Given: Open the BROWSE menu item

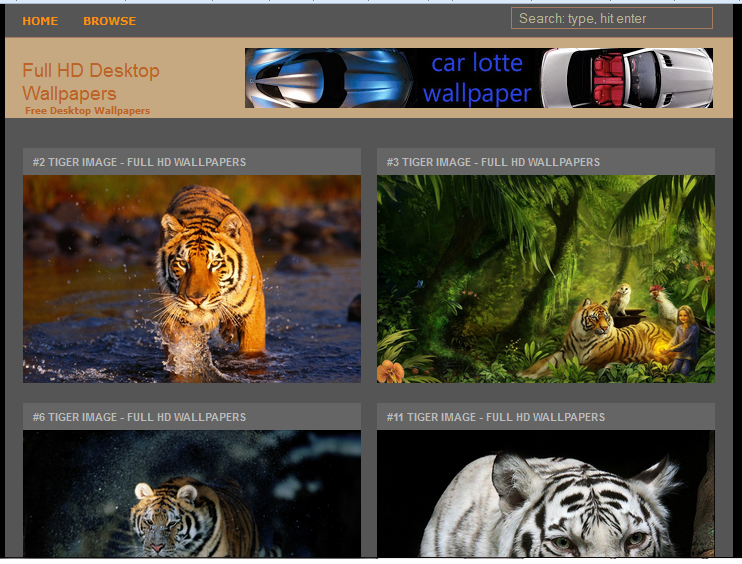Looking at the screenshot, I should [109, 21].
